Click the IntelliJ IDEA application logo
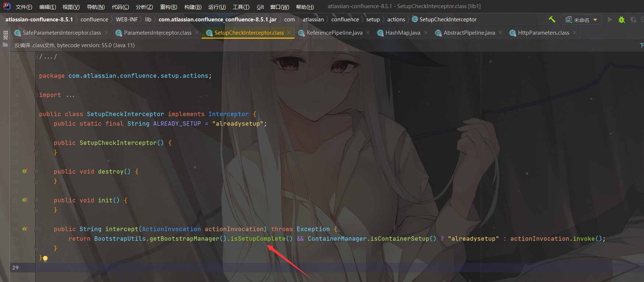Screen dimensions: 644x282 pos(7,6)
